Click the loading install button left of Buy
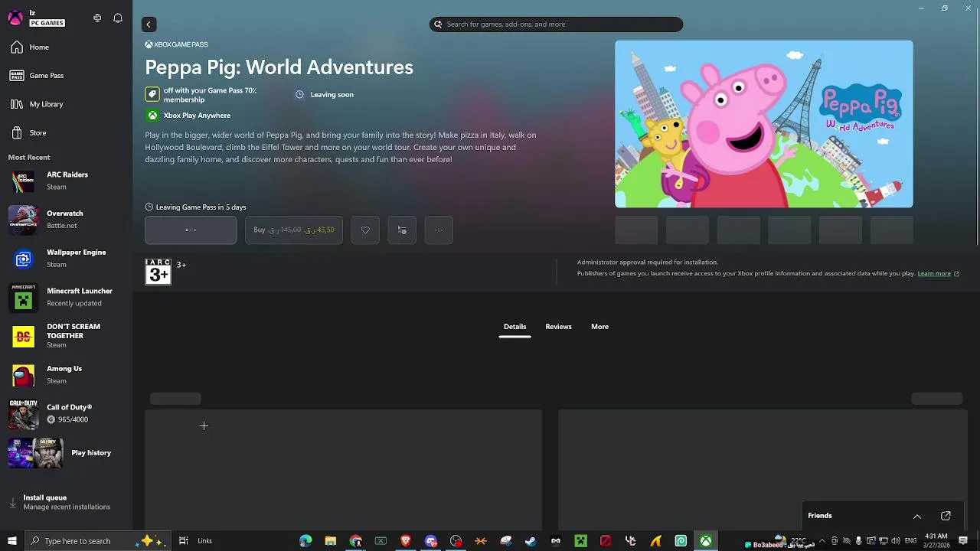980x551 pixels. point(191,230)
